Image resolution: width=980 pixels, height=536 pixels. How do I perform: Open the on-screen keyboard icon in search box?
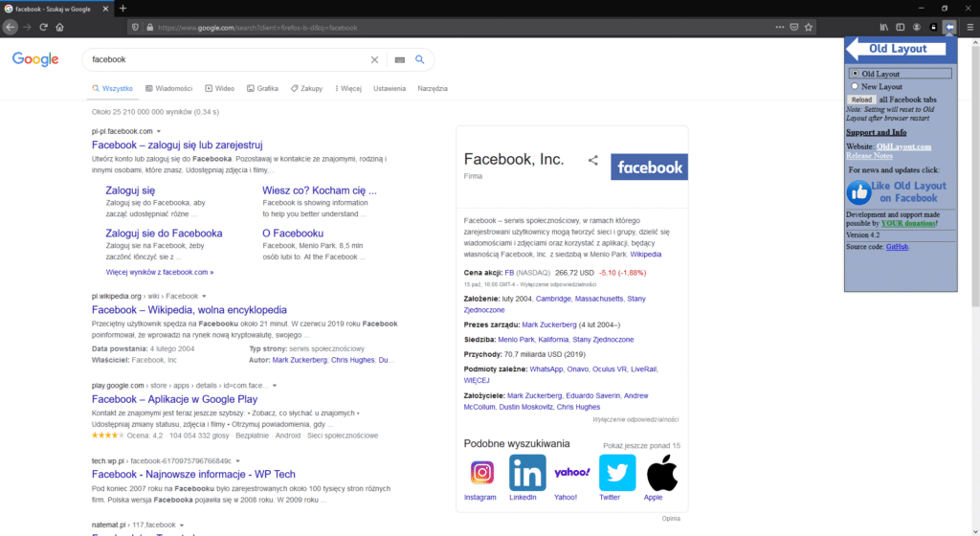[x=400, y=60]
